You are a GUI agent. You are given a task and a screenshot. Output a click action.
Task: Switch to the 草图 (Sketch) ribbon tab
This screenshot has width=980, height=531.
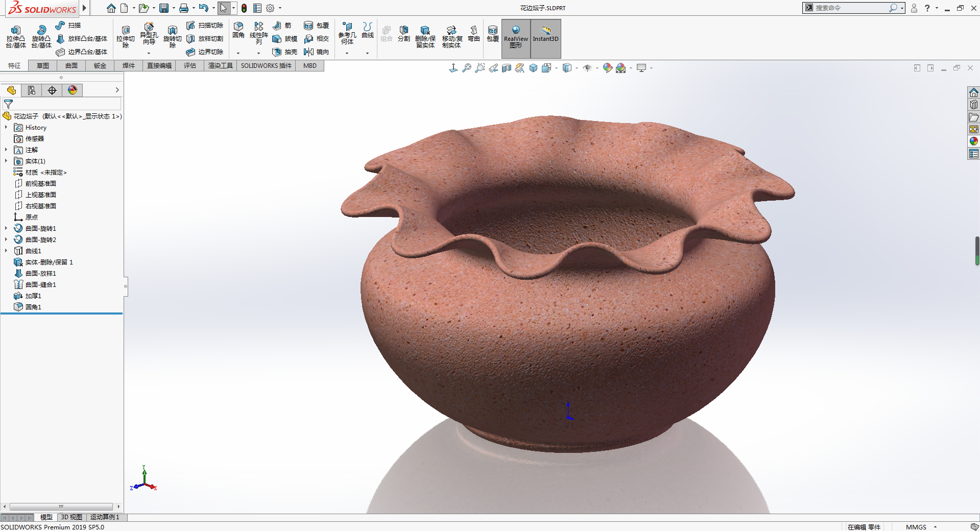pos(43,66)
